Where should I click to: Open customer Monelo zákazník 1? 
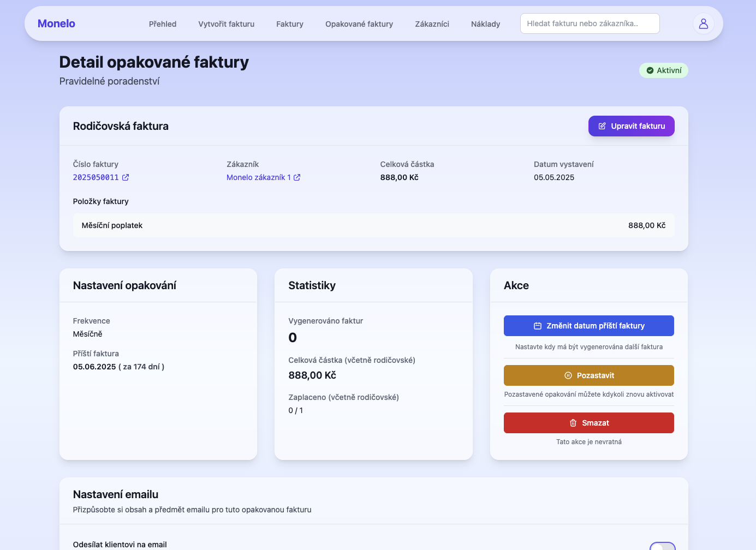point(259,177)
